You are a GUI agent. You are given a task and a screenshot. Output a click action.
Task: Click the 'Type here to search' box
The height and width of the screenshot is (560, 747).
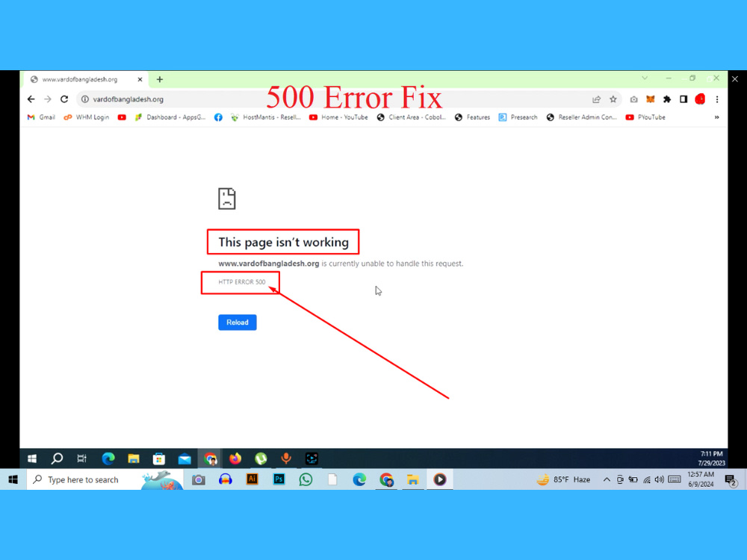point(105,479)
